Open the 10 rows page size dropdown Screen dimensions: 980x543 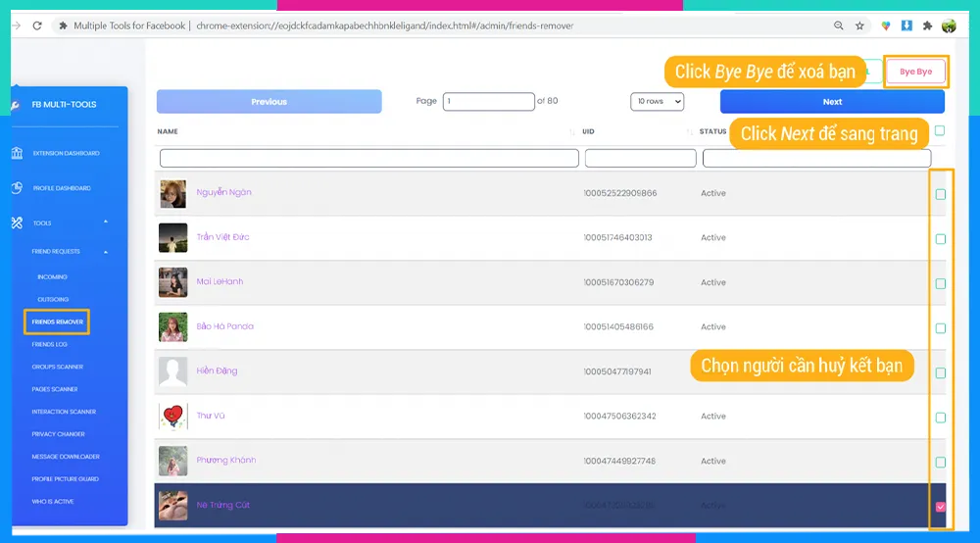(x=657, y=102)
